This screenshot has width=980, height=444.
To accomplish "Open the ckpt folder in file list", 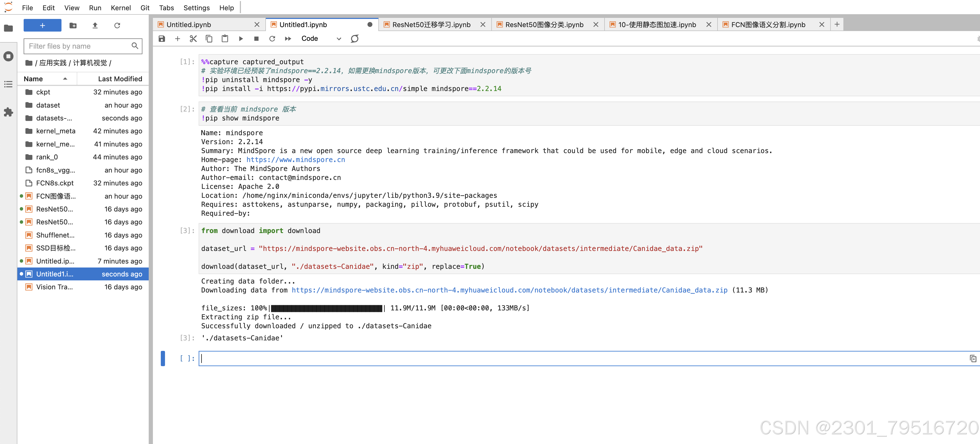I will [x=43, y=92].
